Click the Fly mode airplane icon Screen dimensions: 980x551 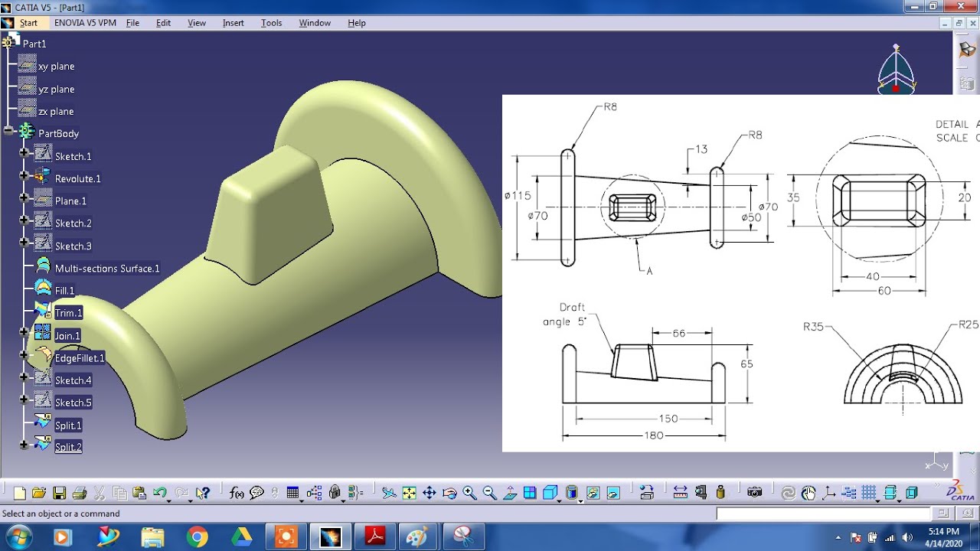point(389,493)
